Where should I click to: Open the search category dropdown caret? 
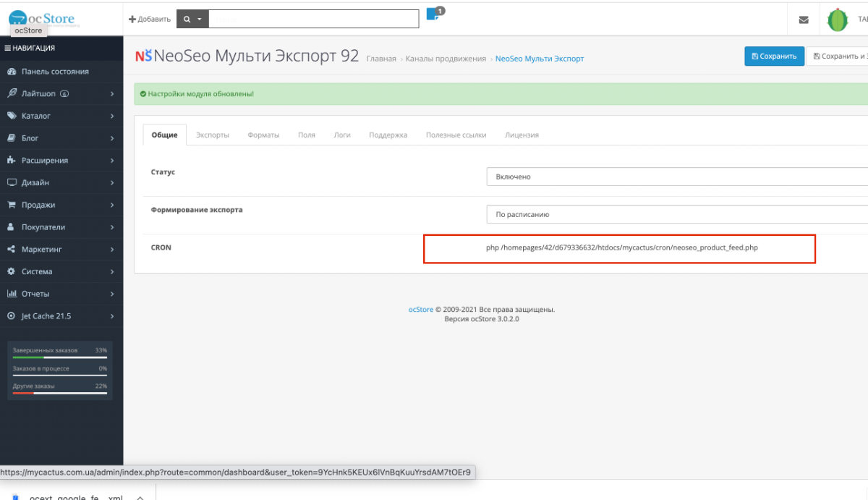(x=199, y=19)
